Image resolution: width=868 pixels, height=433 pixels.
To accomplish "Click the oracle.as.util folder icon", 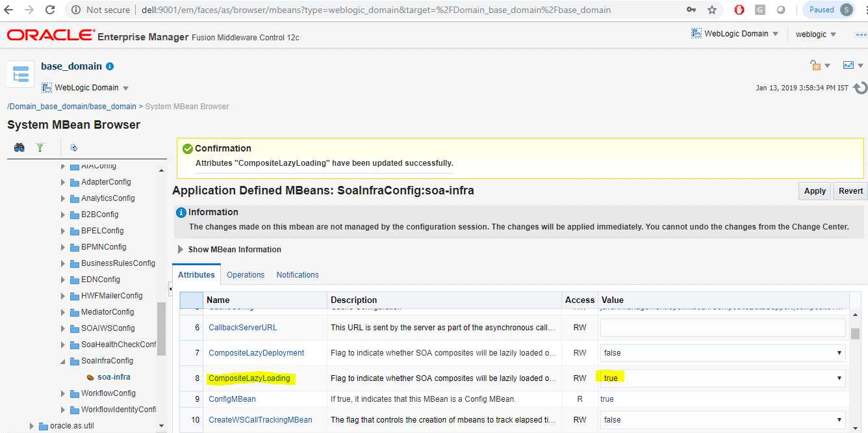I will click(43, 426).
